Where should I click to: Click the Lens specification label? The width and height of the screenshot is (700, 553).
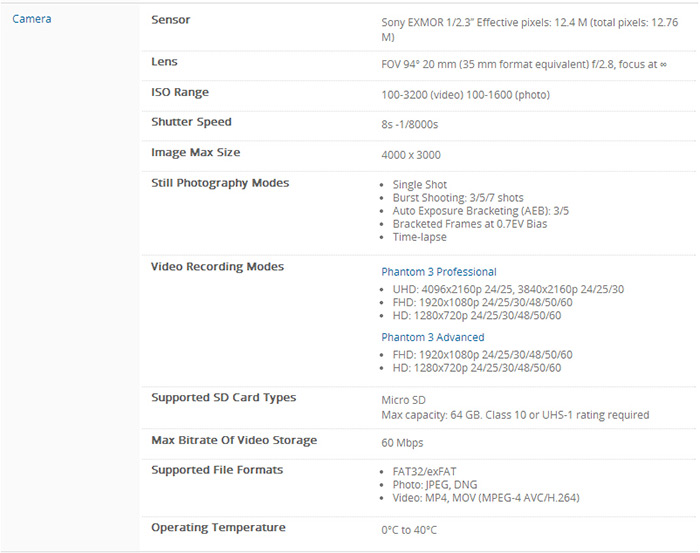pos(164,62)
